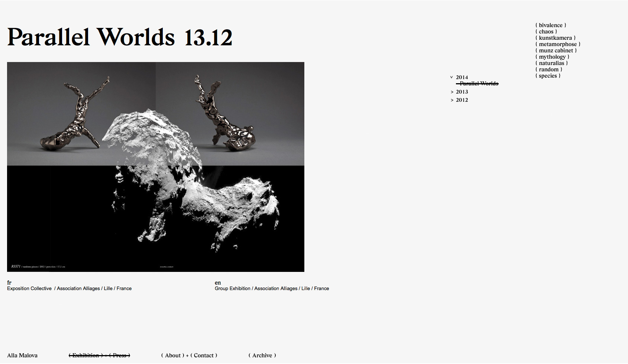This screenshot has height=364, width=628.
Task: Open the metamorphose tag
Action: click(557, 44)
